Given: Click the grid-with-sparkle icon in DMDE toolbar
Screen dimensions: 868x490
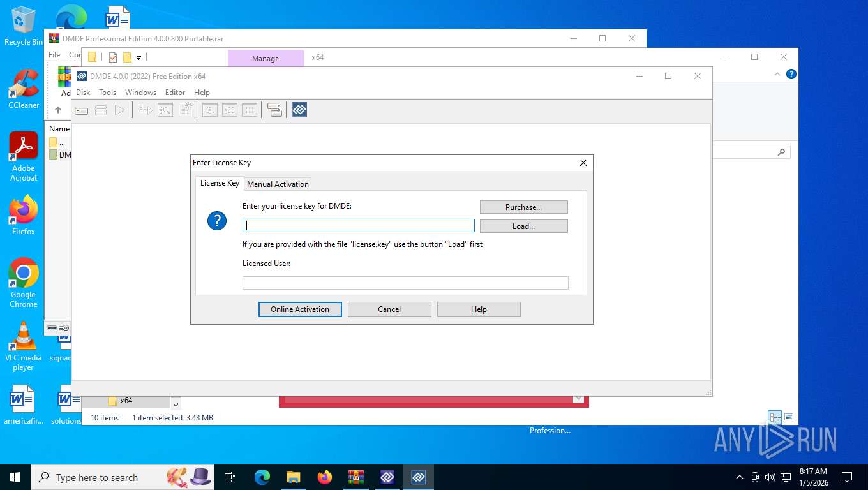Looking at the screenshot, I should point(184,110).
